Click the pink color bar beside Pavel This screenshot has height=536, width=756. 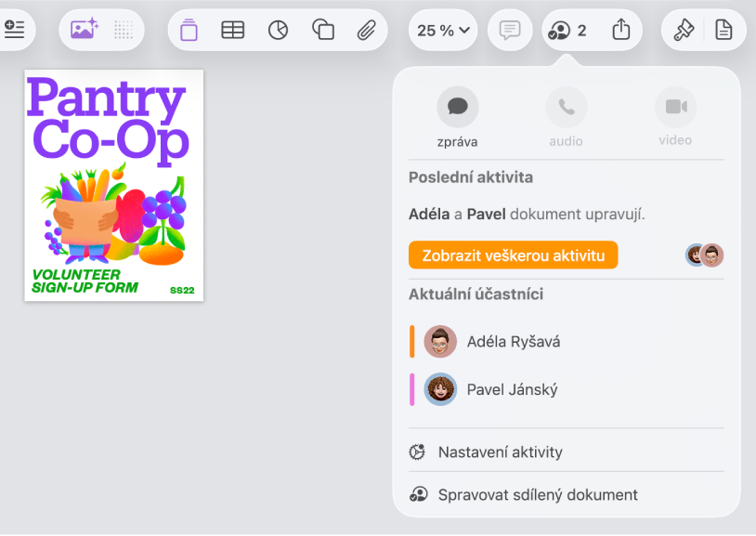tap(412, 389)
